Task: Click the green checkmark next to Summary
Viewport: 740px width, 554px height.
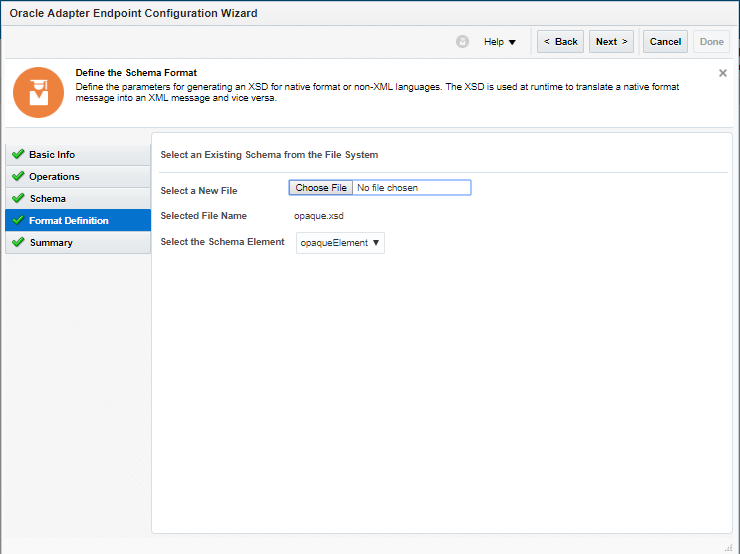Action: click(18, 243)
